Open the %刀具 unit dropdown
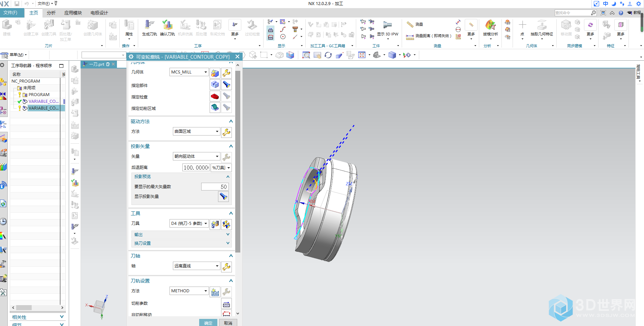This screenshot has height=326, width=644. (228, 168)
